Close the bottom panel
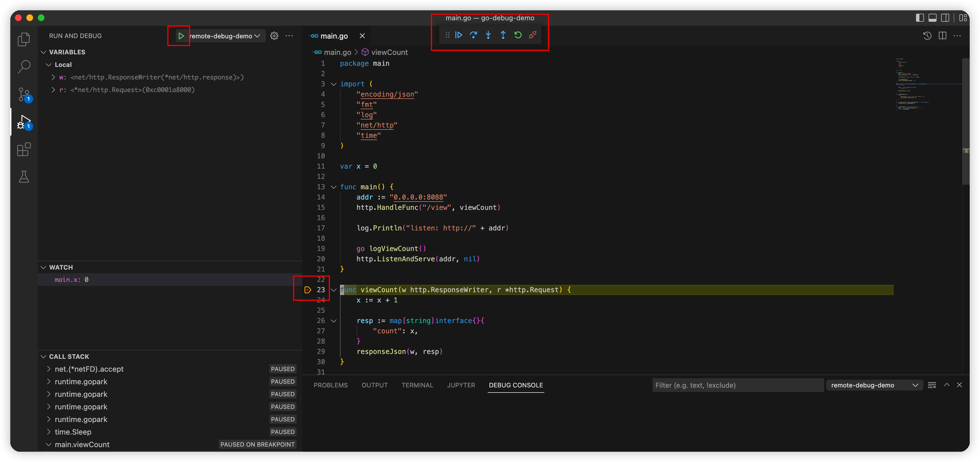Viewport: 980px width, 462px height. click(959, 385)
